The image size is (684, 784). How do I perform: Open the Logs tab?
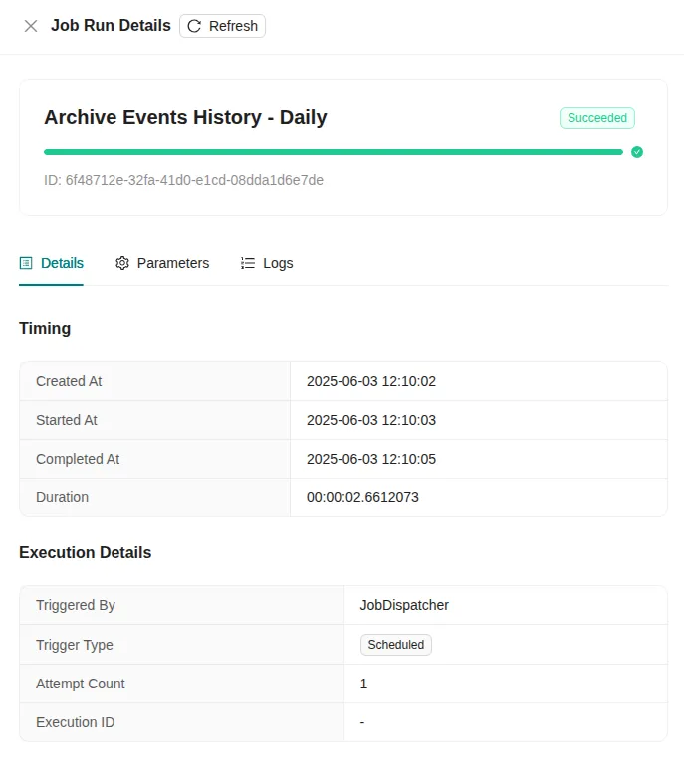267,263
